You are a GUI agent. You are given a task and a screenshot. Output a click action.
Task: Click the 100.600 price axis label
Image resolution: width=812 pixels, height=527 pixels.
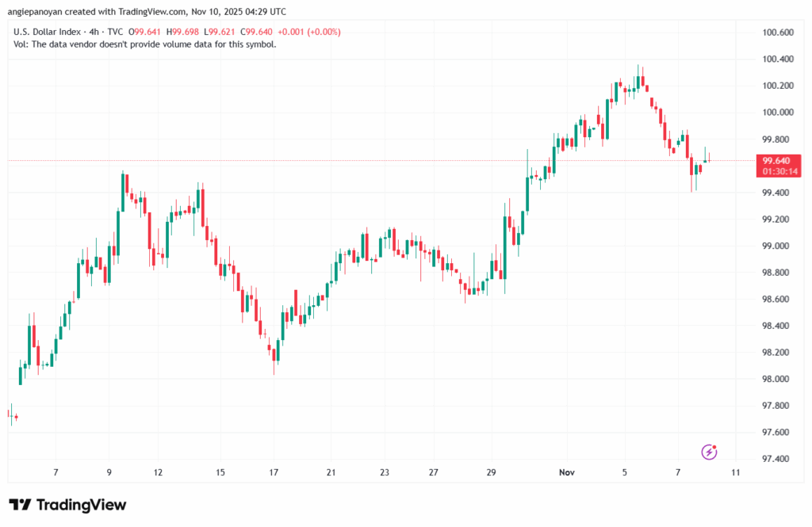click(778, 32)
